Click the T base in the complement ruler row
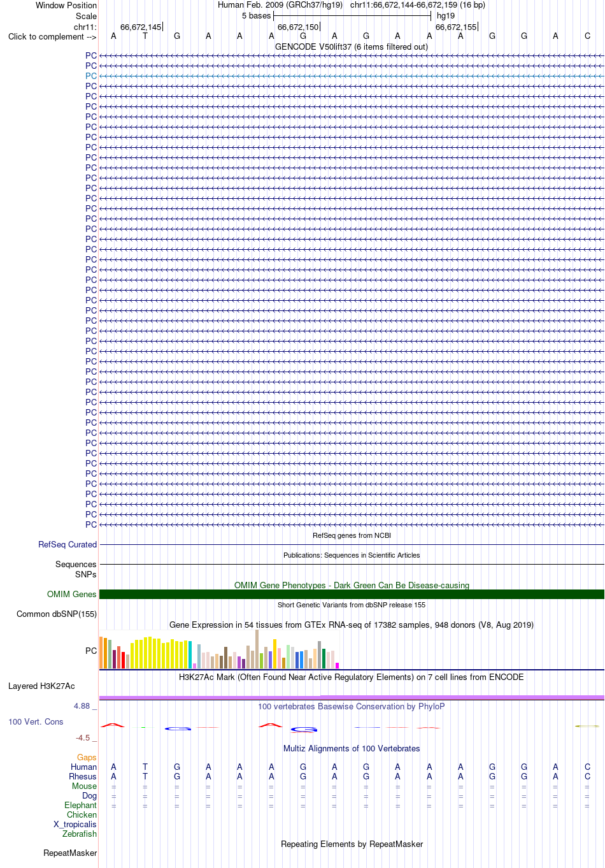Screen dimensions: 605x868 point(145,36)
